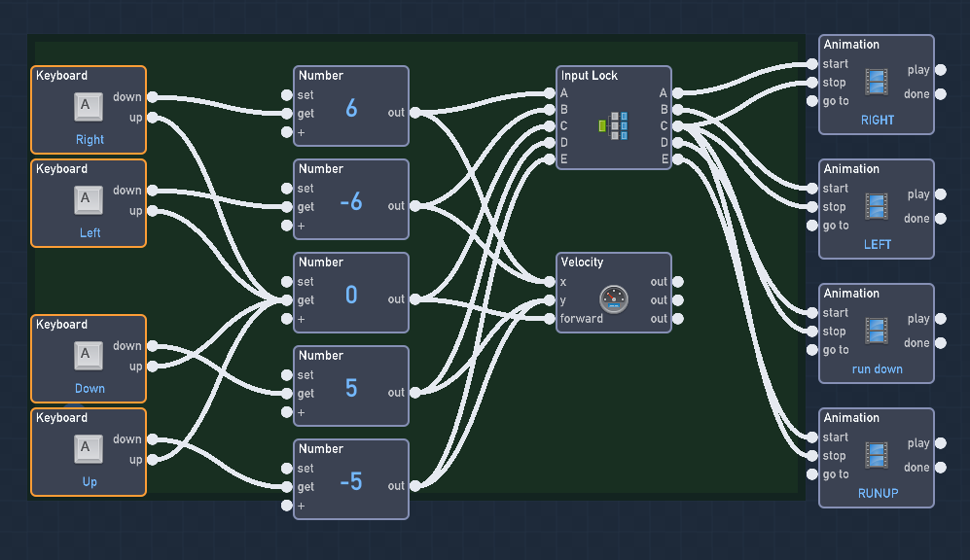The image size is (970, 560).
Task: Click the RUNUP animation name label
Action: [878, 493]
